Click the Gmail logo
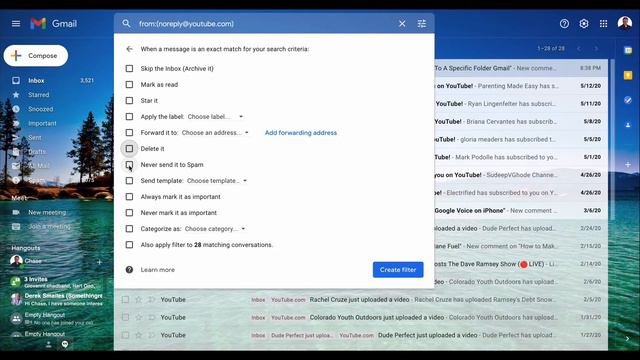640x360 pixels. point(53,24)
